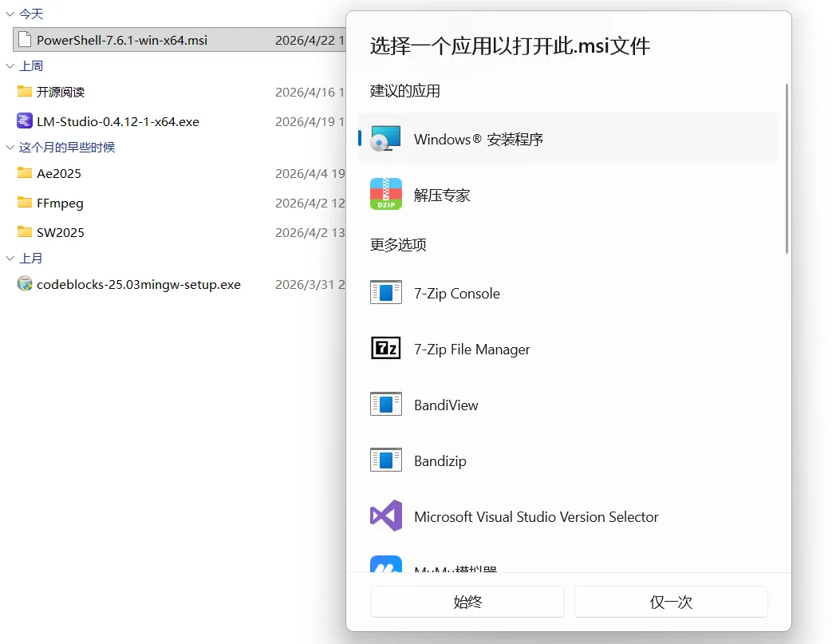Click the 仅一次 button
The height and width of the screenshot is (644, 832).
pos(671,602)
